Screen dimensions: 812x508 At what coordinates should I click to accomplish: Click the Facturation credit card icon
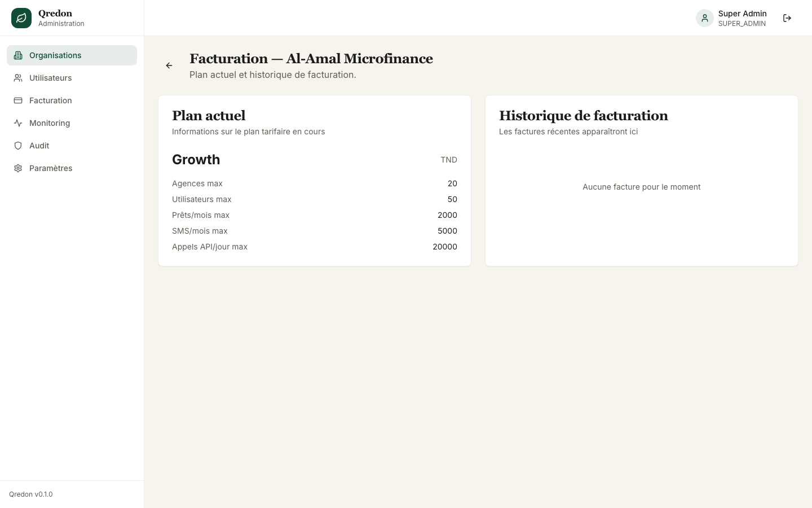[x=18, y=100]
